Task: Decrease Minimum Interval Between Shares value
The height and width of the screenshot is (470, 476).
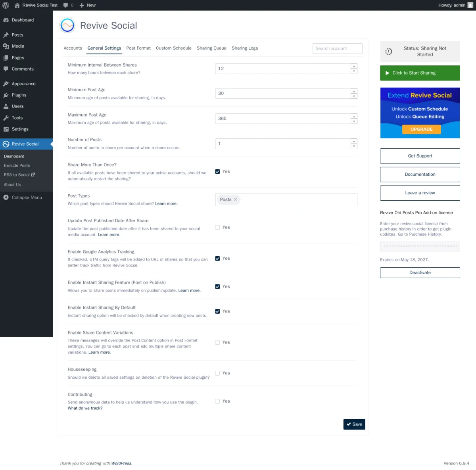Action: 354,71
